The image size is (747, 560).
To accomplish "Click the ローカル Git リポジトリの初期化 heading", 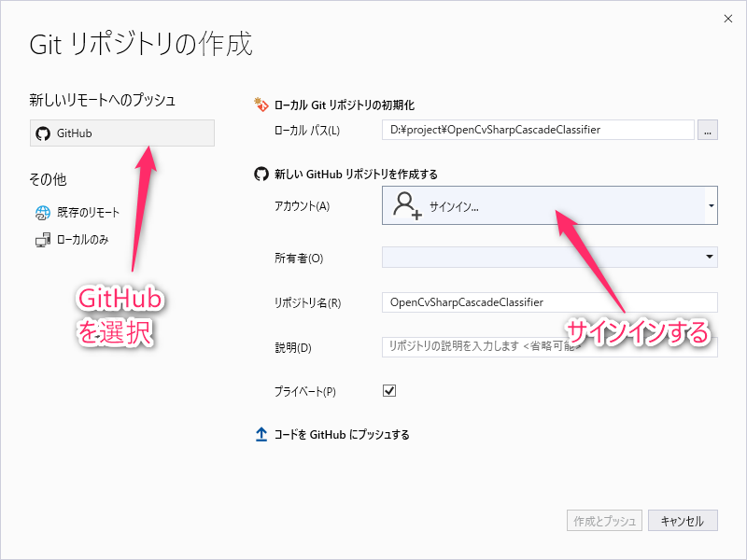I will coord(344,105).
